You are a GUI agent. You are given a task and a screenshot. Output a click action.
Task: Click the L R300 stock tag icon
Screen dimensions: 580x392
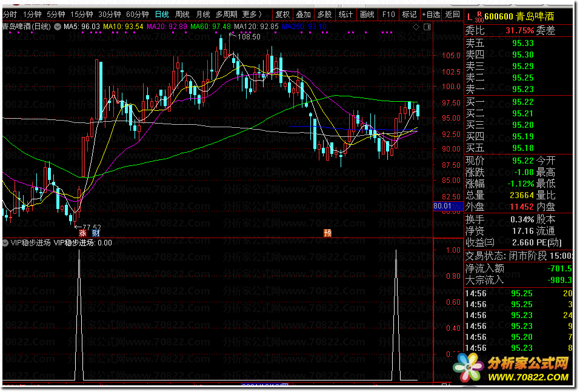[475, 16]
